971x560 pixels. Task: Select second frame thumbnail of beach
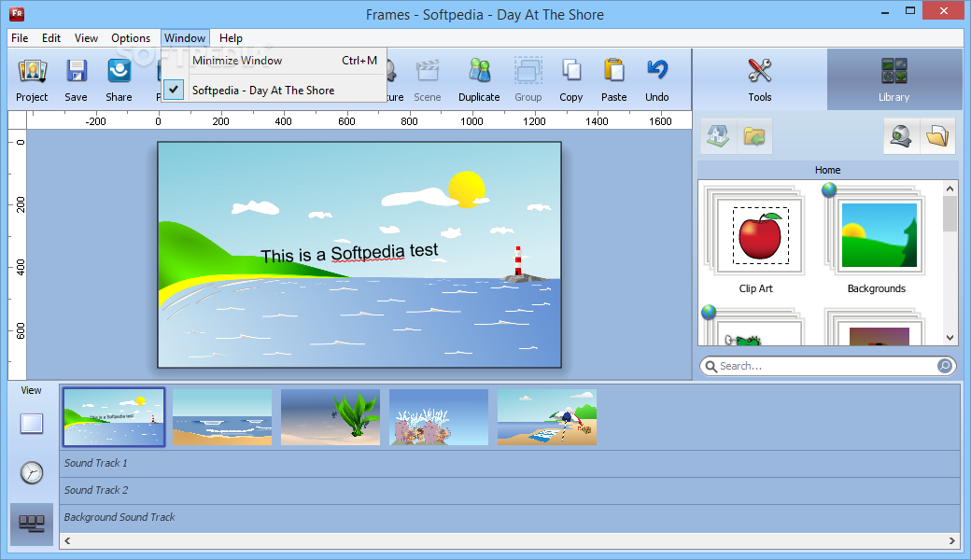222,417
